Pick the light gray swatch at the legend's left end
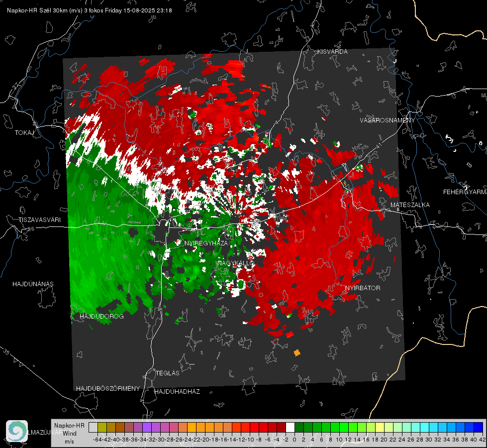Viewport: 487px width, 448px height. click(93, 427)
